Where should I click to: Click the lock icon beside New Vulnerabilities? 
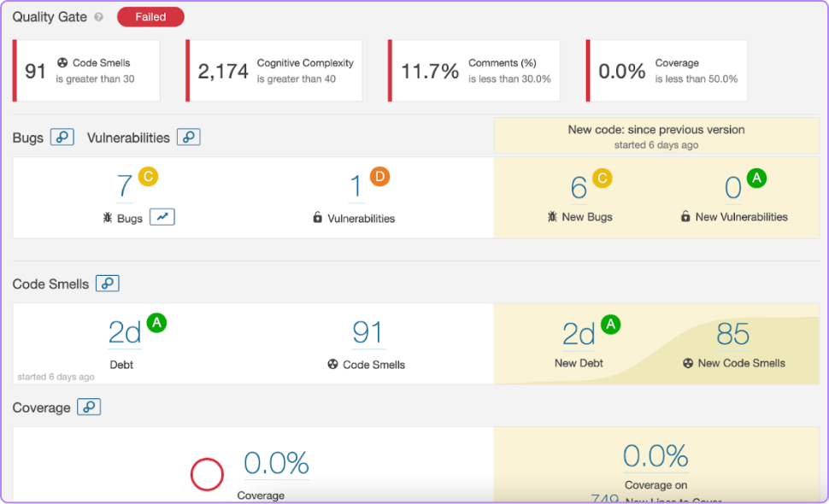click(x=685, y=216)
